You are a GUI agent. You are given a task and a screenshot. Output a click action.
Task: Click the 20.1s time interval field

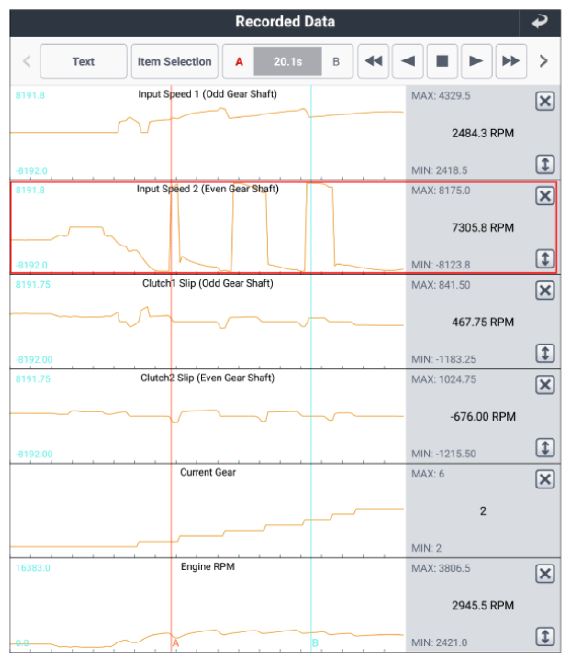pyautogui.click(x=288, y=62)
